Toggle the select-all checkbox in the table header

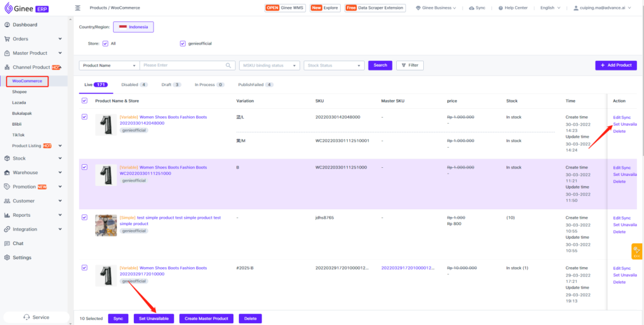click(85, 101)
